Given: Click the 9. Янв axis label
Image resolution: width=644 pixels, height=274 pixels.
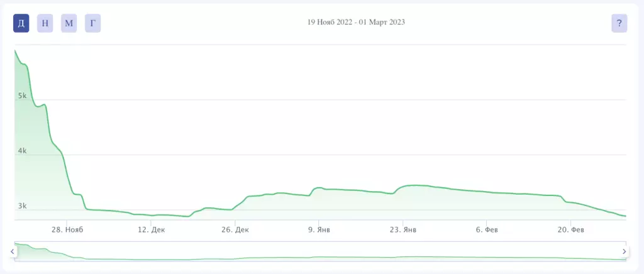Looking at the screenshot, I should [x=318, y=230].
